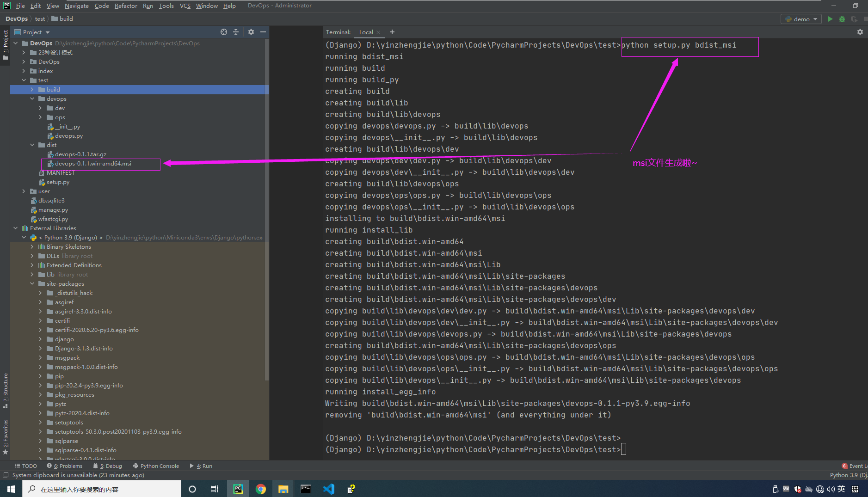Debug the demo configuration
The image size is (868, 497).
click(x=842, y=19)
